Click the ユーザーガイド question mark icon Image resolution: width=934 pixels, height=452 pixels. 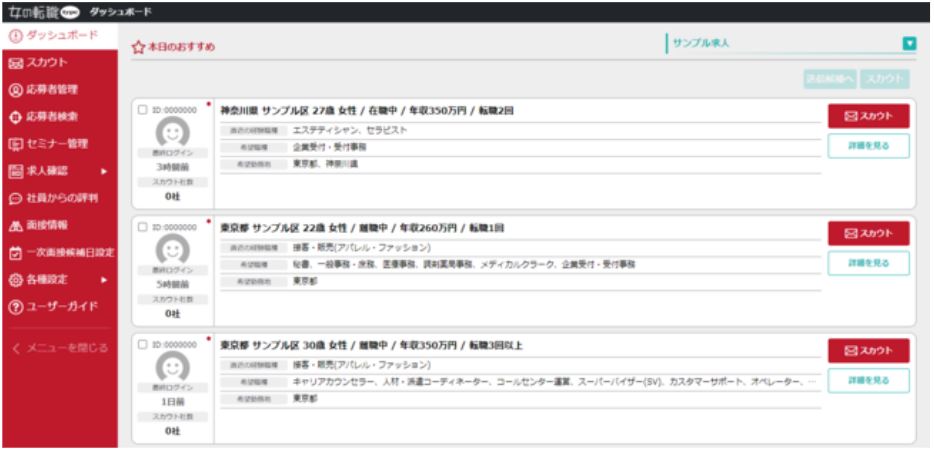coord(16,307)
